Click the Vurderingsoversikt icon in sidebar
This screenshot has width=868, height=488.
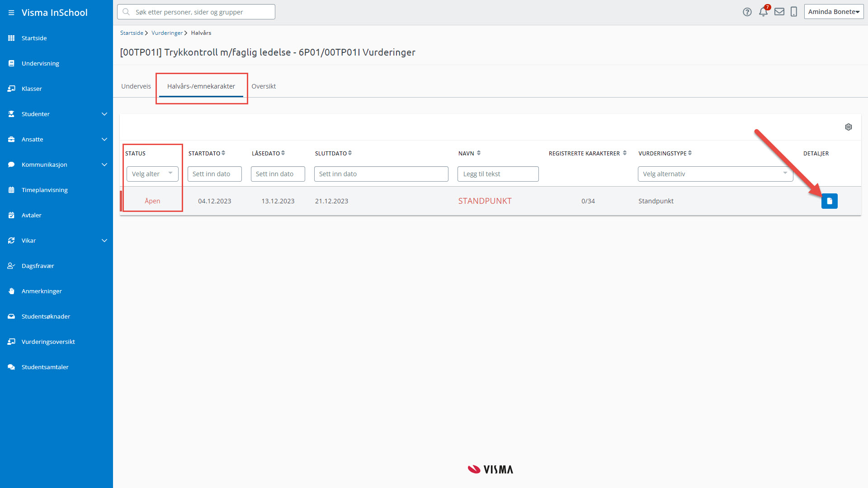click(11, 342)
